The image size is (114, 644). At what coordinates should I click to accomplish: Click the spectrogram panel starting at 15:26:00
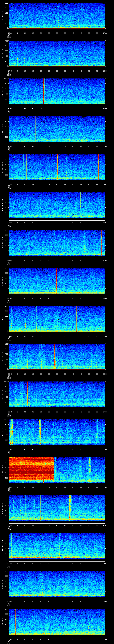point(57,394)
